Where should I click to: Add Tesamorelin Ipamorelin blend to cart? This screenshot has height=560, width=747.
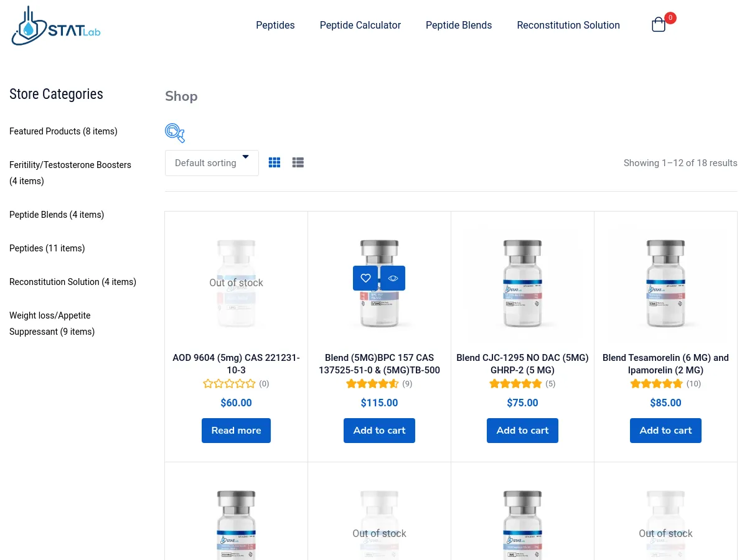tap(665, 431)
